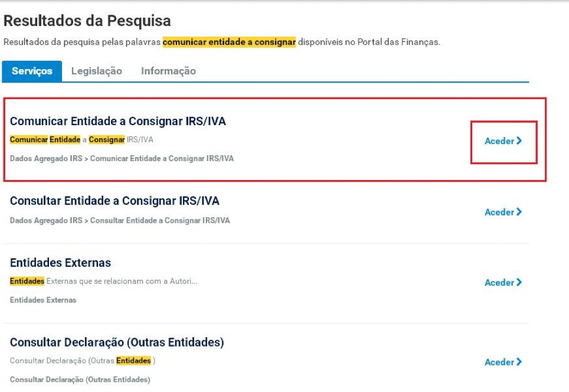Click the breadcrumb path under Comunicar Entidade title
The height and width of the screenshot is (392, 569).
click(x=122, y=158)
